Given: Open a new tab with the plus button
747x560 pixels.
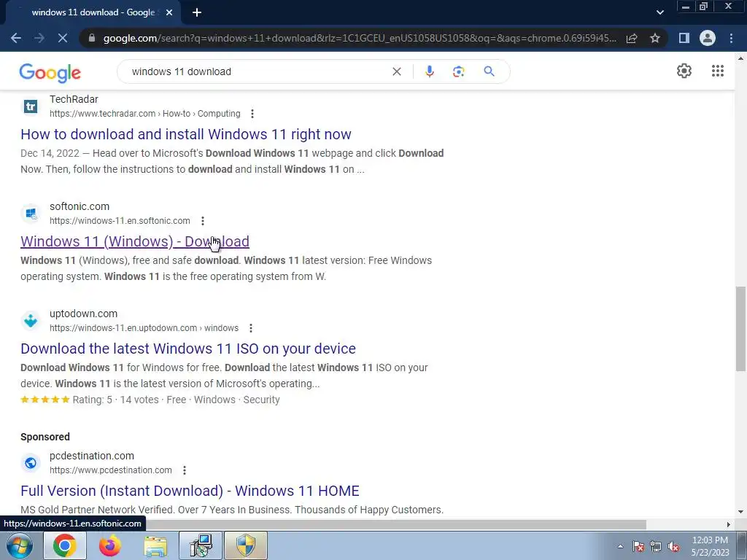Looking at the screenshot, I should (x=197, y=12).
